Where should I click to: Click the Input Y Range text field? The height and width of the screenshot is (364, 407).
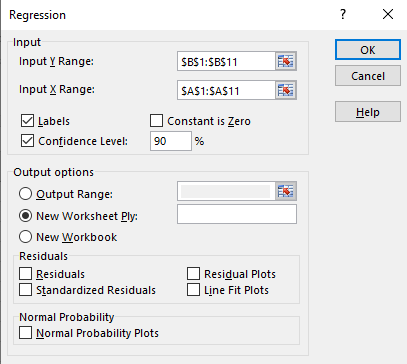tap(226, 61)
